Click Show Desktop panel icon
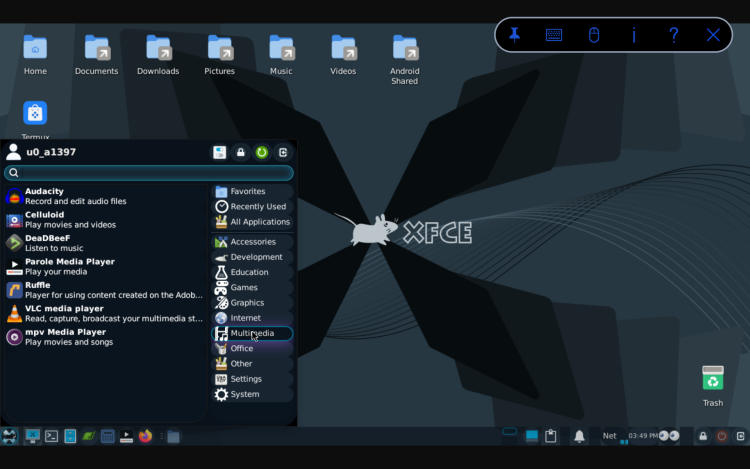750x469 pixels. click(x=33, y=436)
